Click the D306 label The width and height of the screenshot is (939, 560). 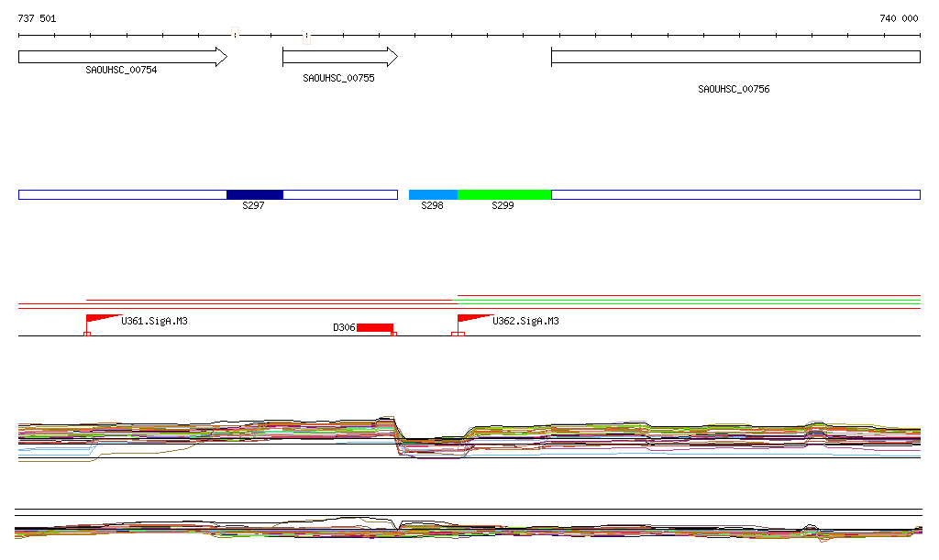345,328
